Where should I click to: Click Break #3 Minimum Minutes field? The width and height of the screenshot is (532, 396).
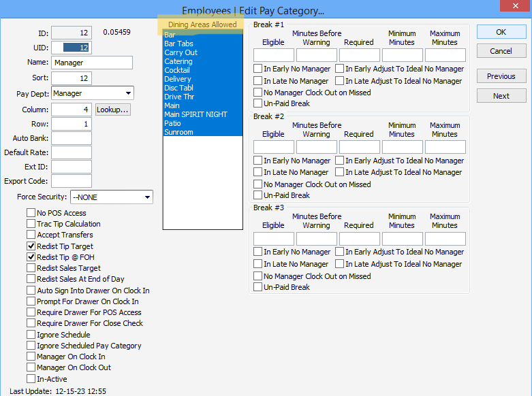click(x=403, y=239)
